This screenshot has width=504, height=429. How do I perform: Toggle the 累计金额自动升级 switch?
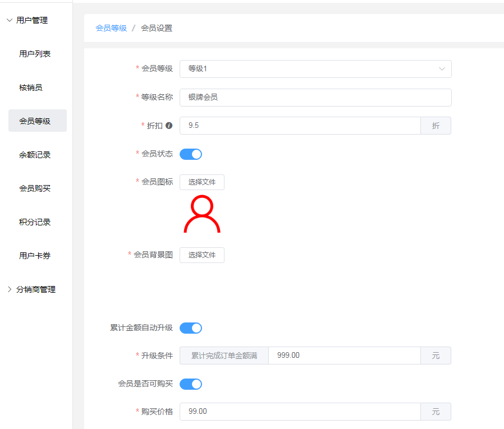(191, 328)
